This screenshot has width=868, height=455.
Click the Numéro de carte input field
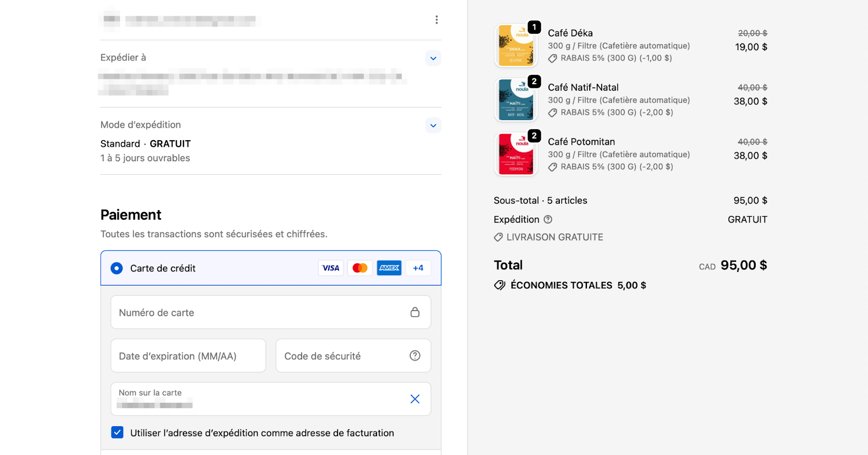pyautogui.click(x=260, y=312)
